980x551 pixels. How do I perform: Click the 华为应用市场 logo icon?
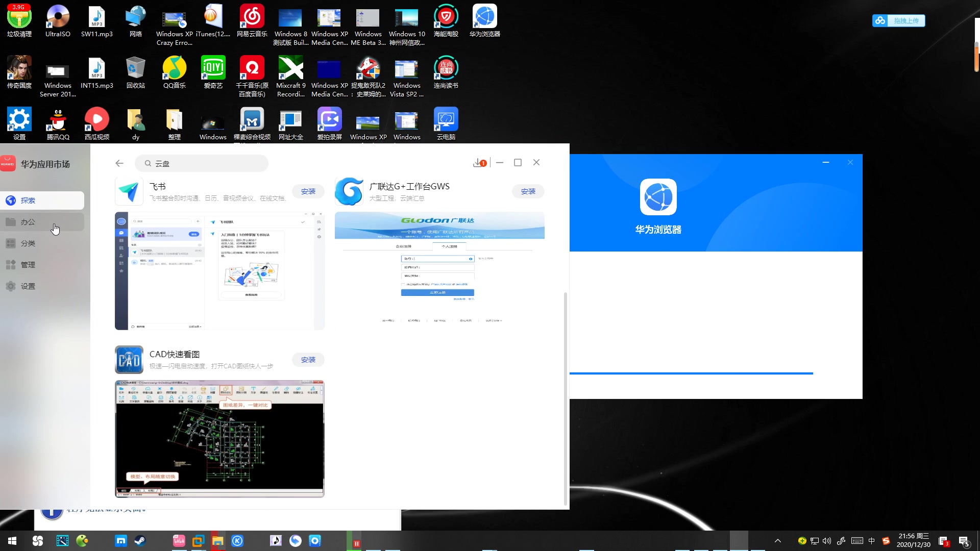click(x=8, y=164)
